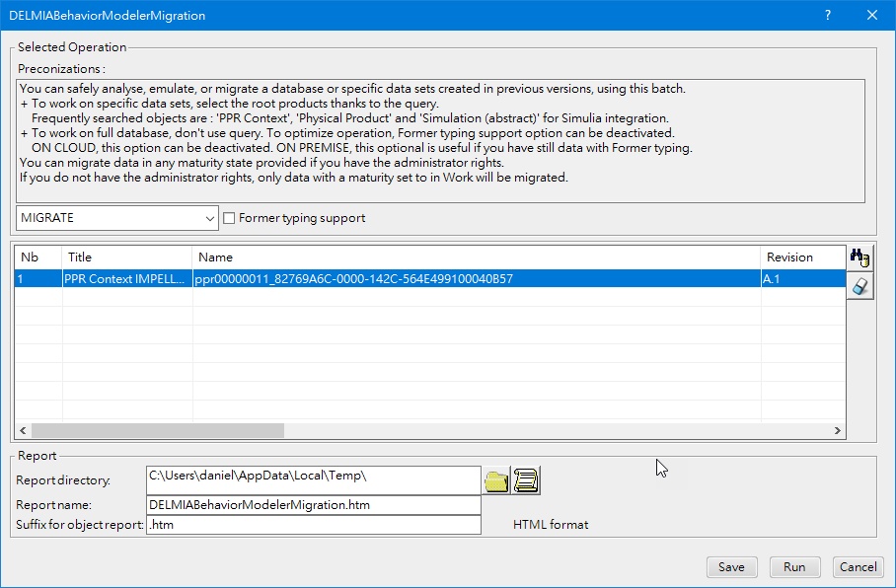Viewport: 896px width, 588px height.
Task: Click the Title column header
Action: (127, 257)
